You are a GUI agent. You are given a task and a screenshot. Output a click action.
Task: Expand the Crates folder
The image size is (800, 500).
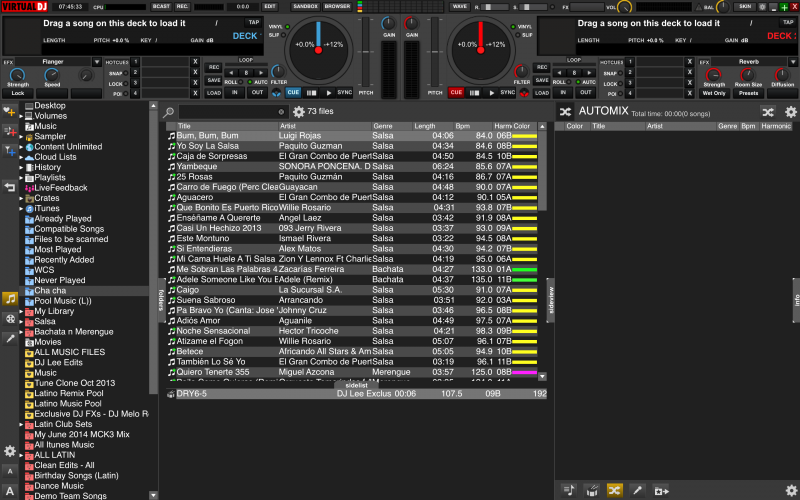pos(21,198)
